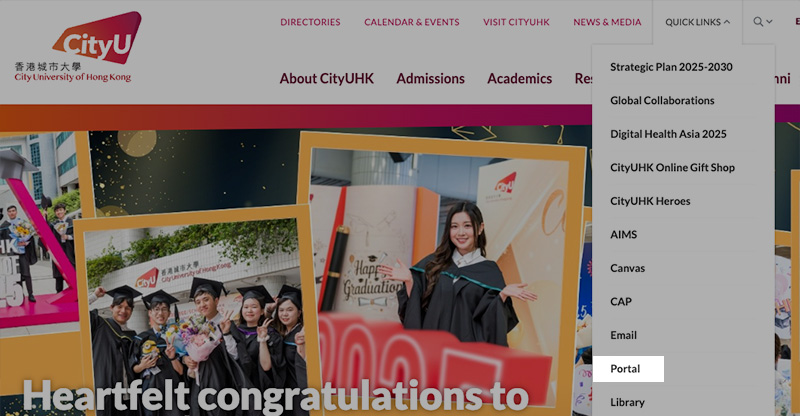
Task: Open AIMS from Quick Links
Action: pyautogui.click(x=623, y=235)
